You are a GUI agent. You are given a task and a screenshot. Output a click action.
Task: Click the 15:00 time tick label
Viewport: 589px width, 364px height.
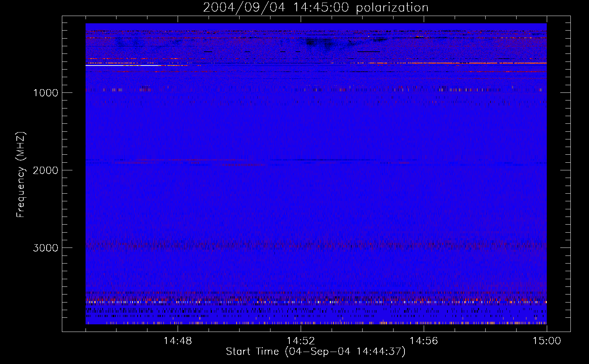[x=547, y=341]
